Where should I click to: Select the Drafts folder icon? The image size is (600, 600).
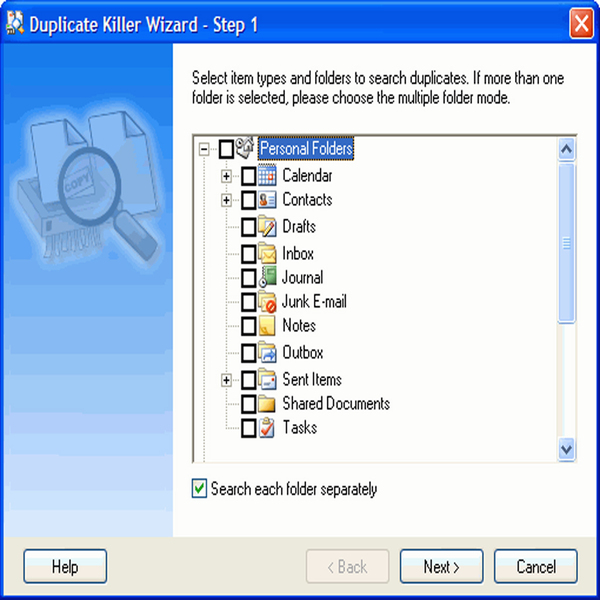267,227
